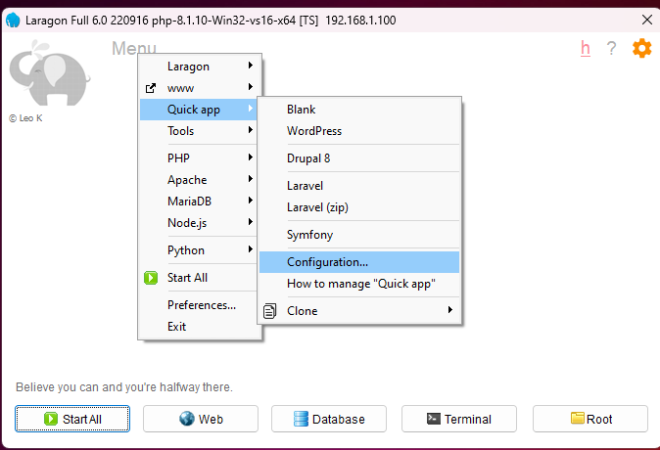Expand the MariaDB submenu arrow

coord(250,200)
